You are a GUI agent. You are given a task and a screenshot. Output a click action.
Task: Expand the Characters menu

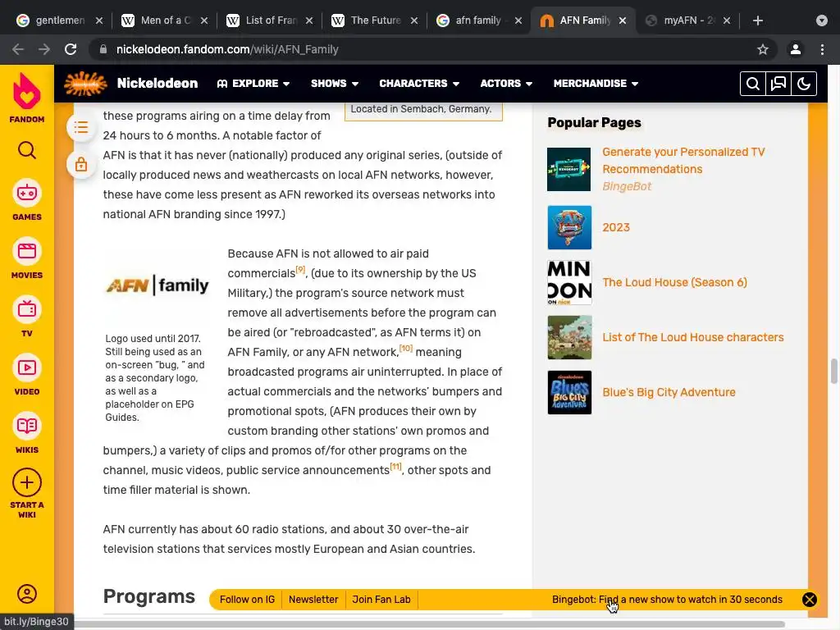pyautogui.click(x=419, y=84)
